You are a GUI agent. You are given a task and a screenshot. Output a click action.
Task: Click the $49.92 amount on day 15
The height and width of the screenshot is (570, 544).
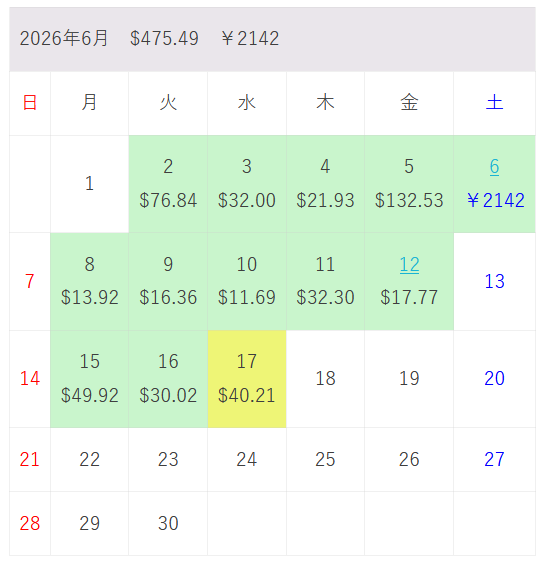[90, 395]
